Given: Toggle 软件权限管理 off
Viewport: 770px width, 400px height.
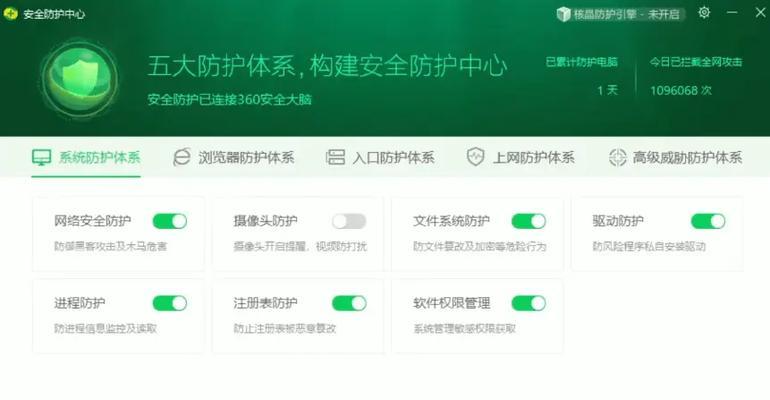Looking at the screenshot, I should (529, 303).
